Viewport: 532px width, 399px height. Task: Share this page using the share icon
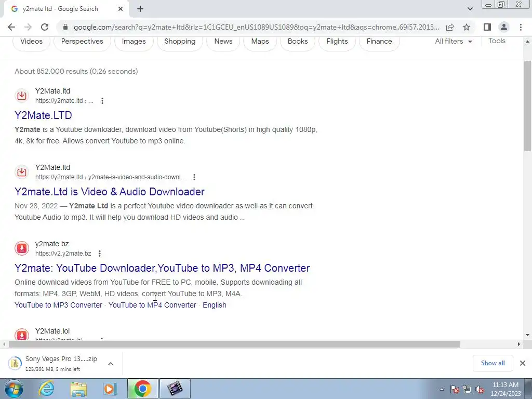[450, 27]
